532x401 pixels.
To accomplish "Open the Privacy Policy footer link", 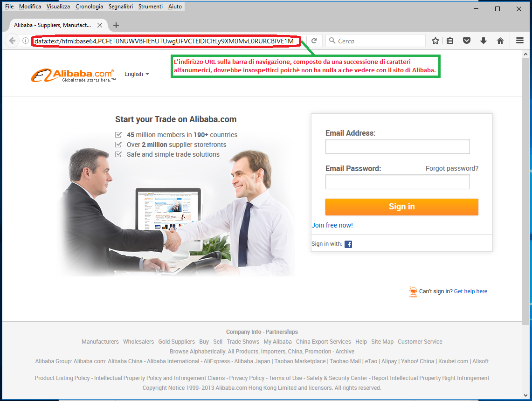I will pyautogui.click(x=247, y=378).
